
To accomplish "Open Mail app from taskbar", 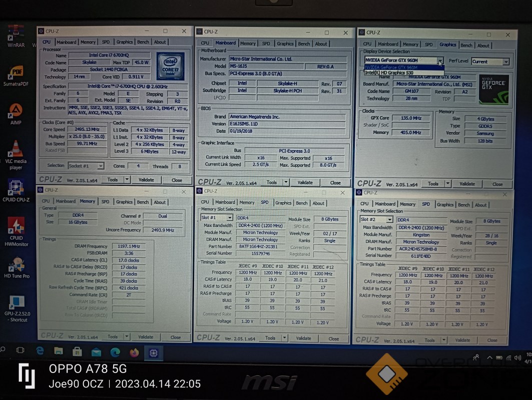I will [x=96, y=352].
